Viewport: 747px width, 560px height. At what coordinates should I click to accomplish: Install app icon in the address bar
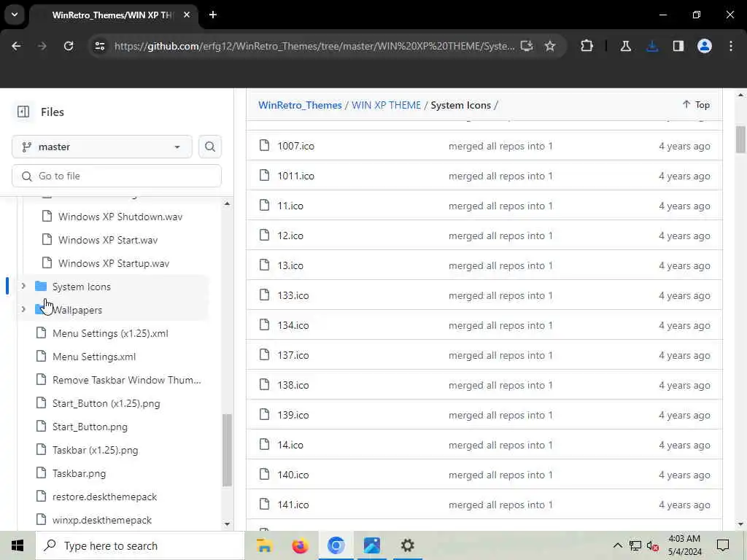tap(527, 46)
